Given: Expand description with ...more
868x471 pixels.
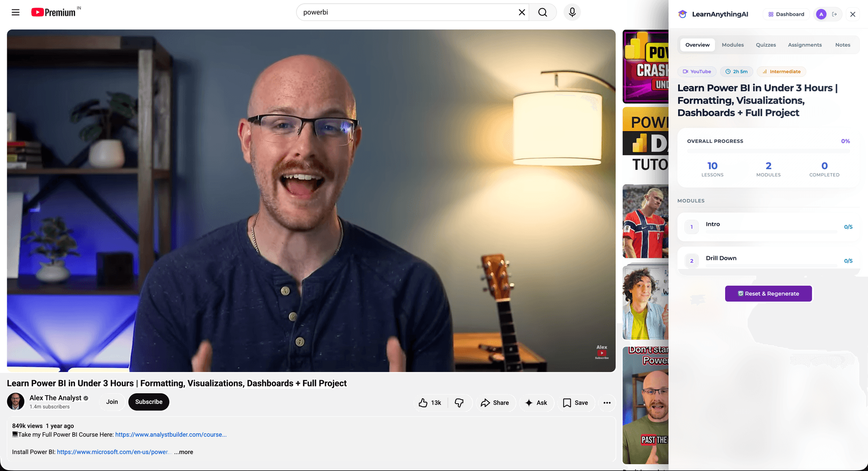Looking at the screenshot, I should [x=184, y=452].
